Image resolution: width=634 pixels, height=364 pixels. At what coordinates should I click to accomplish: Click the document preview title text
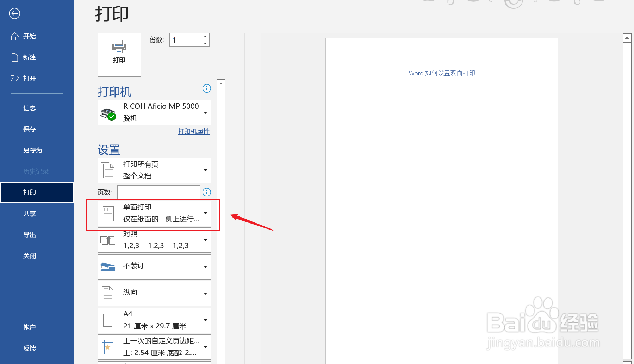point(442,73)
